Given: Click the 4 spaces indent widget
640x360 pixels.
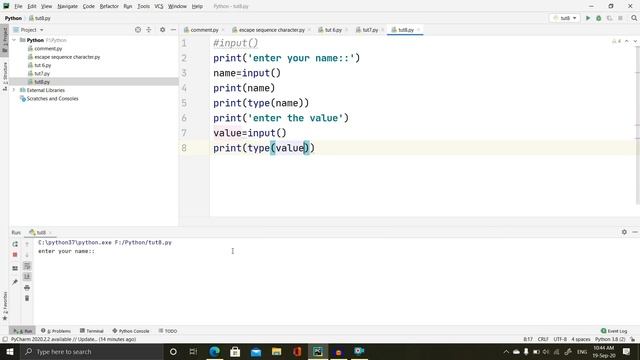Looking at the screenshot, I should click(x=581, y=339).
